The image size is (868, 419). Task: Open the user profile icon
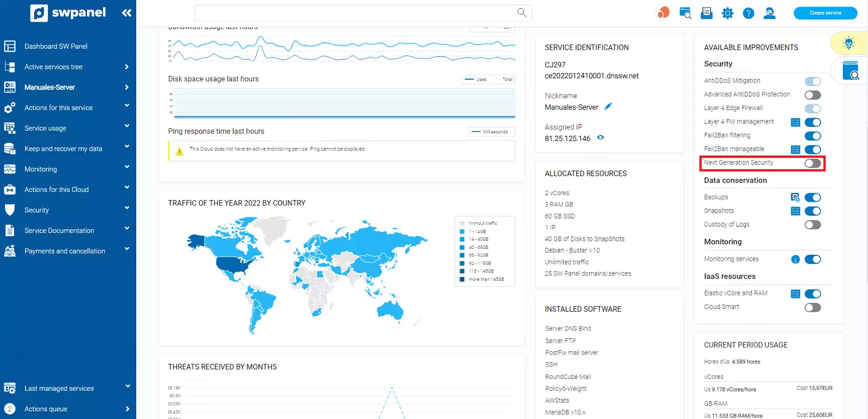[769, 13]
